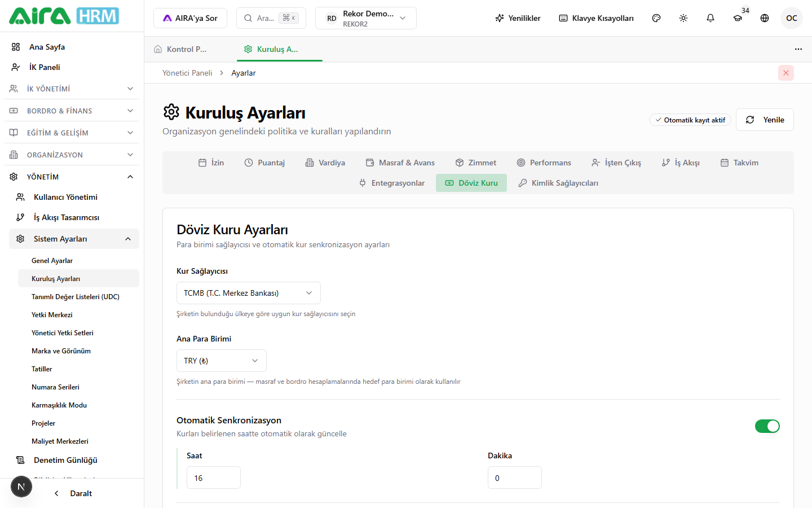
Task: Open Marka ve Görünüm settings
Action: [78, 351]
